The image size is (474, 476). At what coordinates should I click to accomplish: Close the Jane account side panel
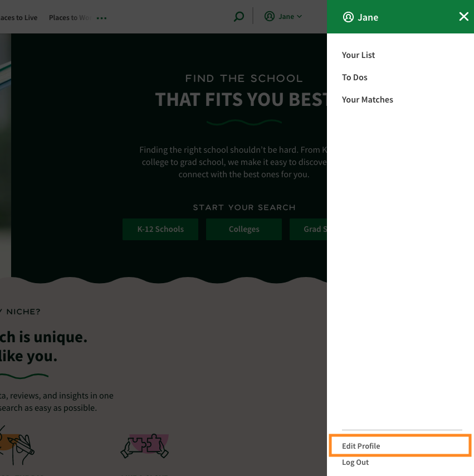[x=463, y=17]
